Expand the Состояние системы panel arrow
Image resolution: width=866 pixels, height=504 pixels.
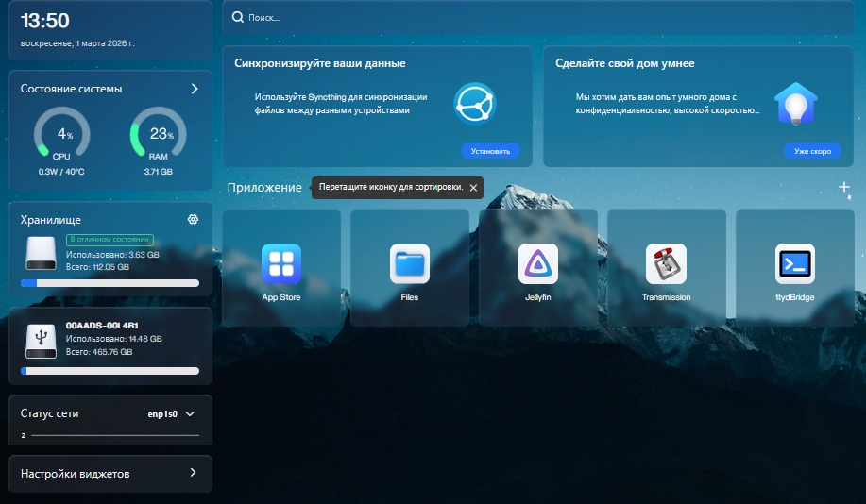[195, 89]
